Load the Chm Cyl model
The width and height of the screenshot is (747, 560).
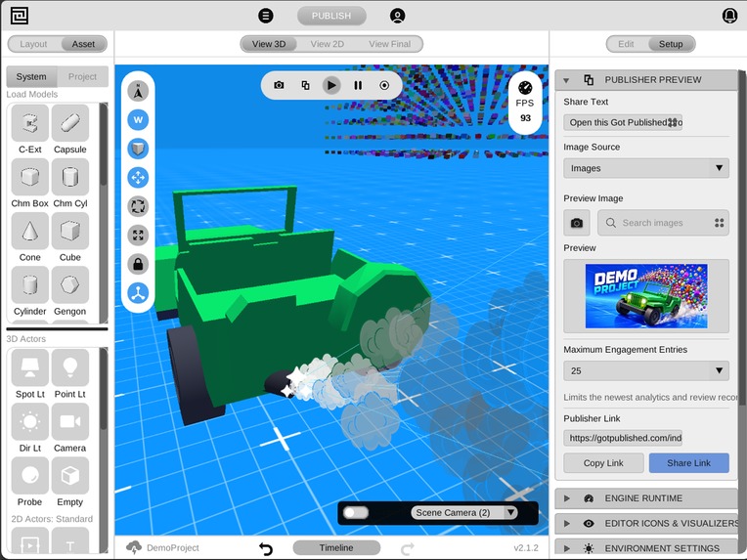tap(70, 177)
